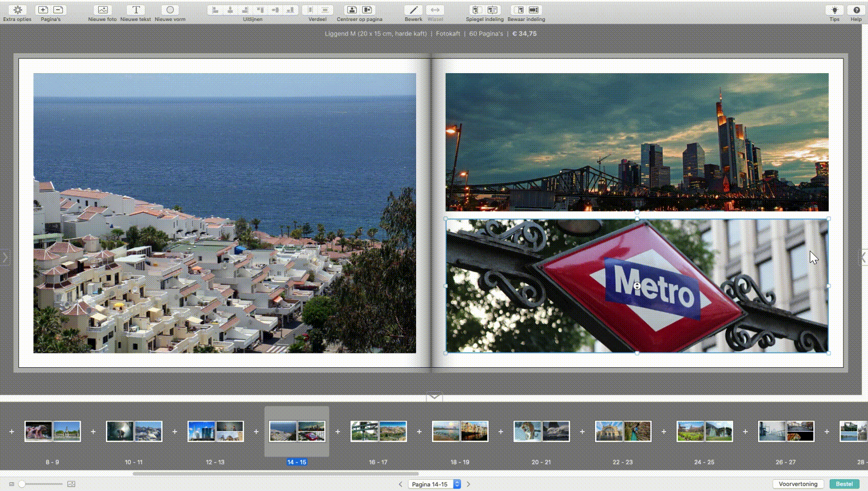Click the fourth Uitlijnen align icon
Image resolution: width=868 pixels, height=491 pixels.
tap(260, 10)
